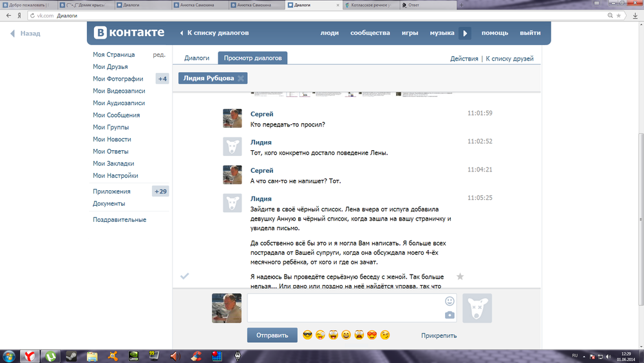Select the checkmark beside Лидия's last message
The width and height of the screenshot is (644, 363).
[185, 276]
